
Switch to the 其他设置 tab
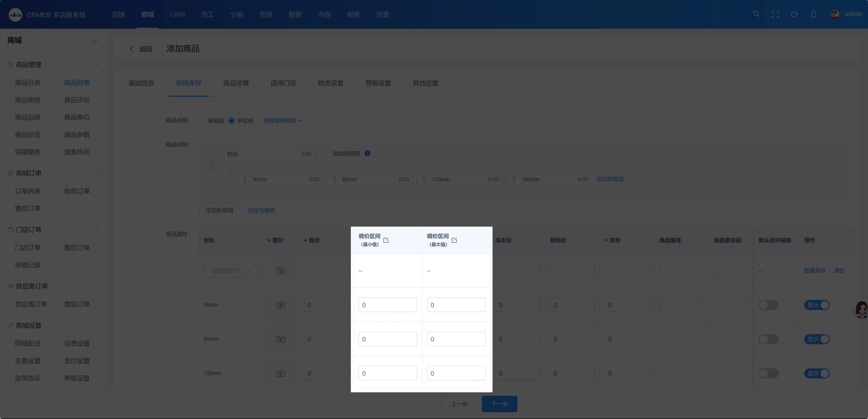tap(425, 83)
